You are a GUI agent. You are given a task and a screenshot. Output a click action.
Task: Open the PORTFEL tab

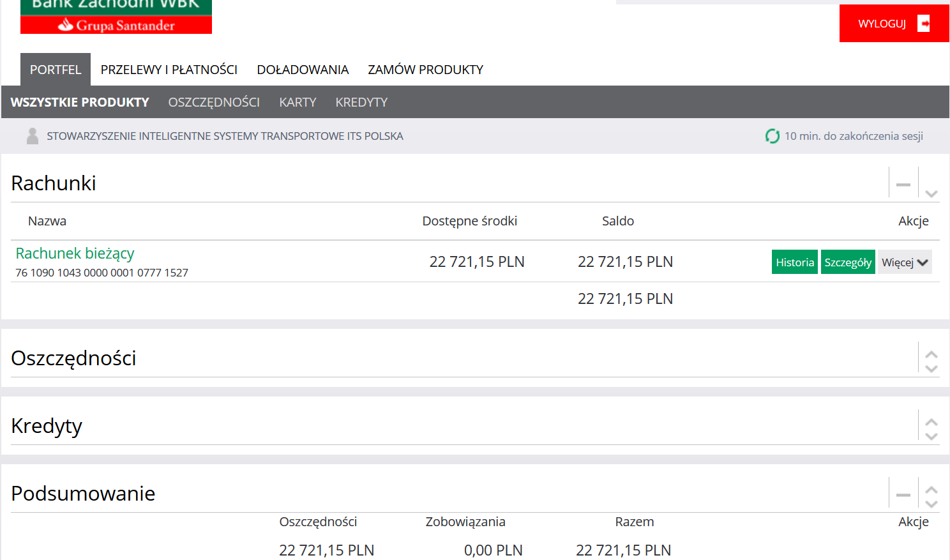pos(56,70)
